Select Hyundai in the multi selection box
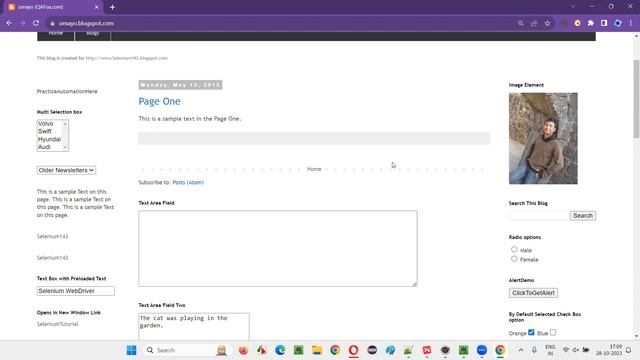 pyautogui.click(x=49, y=139)
